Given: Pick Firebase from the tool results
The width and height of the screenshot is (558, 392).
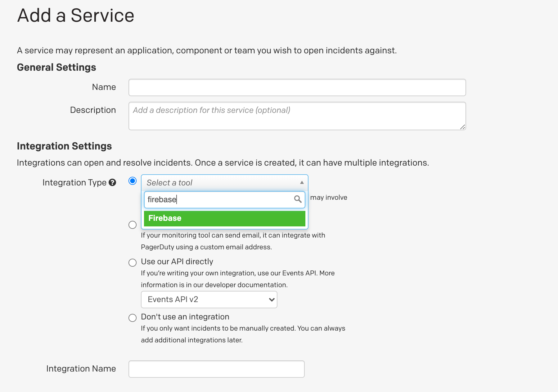Looking at the screenshot, I should tap(224, 218).
